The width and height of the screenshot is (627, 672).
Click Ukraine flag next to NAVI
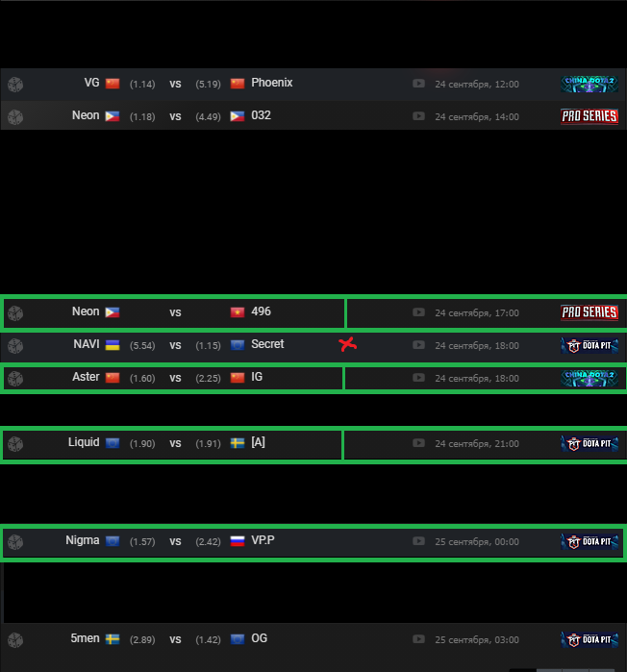click(113, 345)
